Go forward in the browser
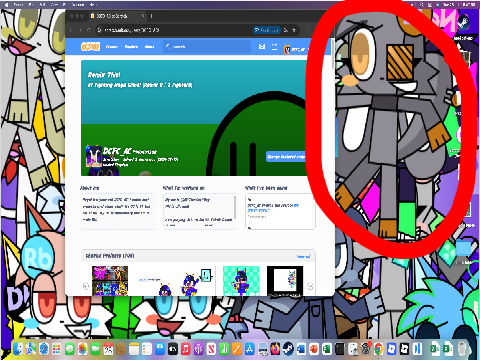The height and width of the screenshot is (360, 480). pos(80,30)
